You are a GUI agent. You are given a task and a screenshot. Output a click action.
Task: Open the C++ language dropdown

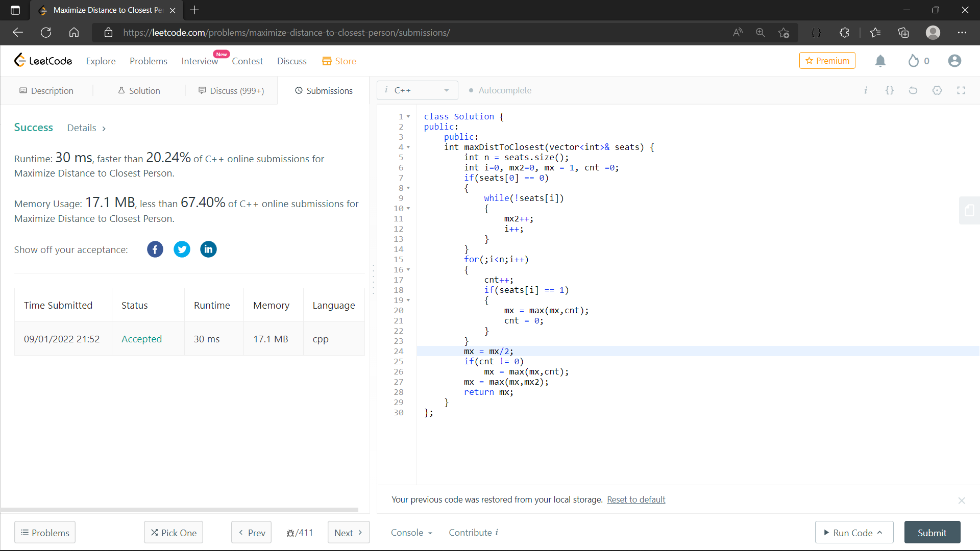[418, 90]
